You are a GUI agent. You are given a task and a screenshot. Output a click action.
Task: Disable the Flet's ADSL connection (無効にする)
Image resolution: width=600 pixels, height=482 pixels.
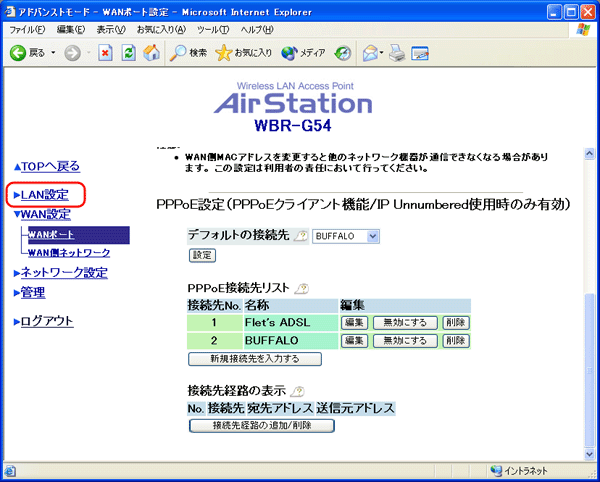point(405,323)
